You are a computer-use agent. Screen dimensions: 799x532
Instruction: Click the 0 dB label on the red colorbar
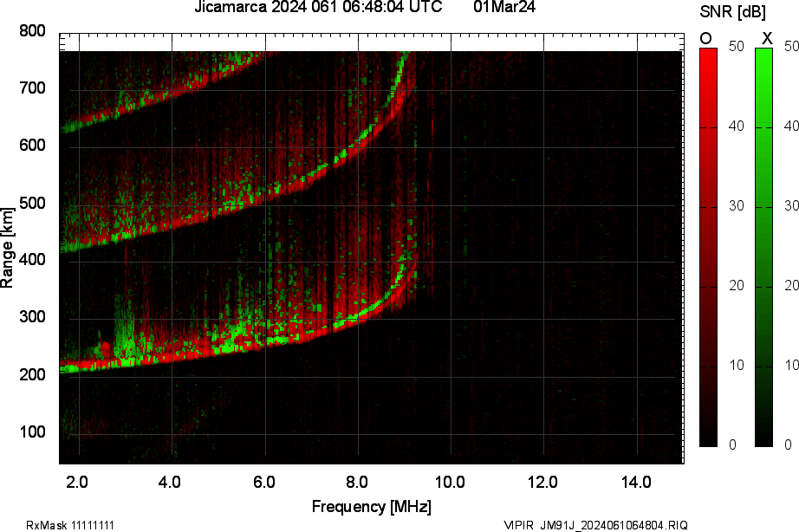732,444
